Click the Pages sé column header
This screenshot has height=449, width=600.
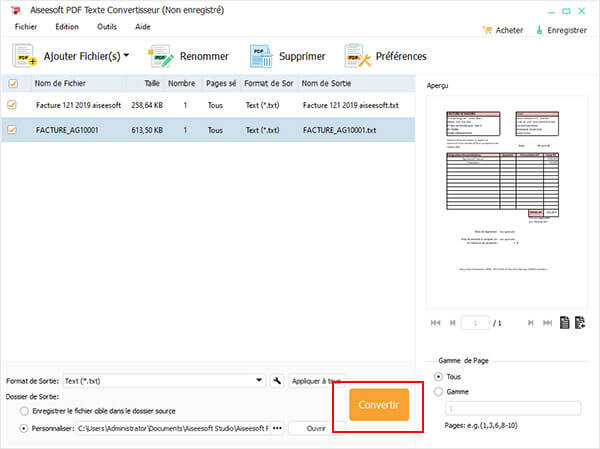(x=221, y=83)
